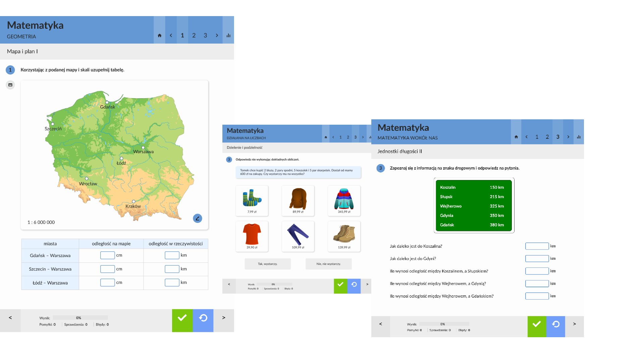This screenshot has height=362, width=644.
Task: Open the statistics icon in Dzielenie i podzielność
Action: pyautogui.click(x=370, y=137)
